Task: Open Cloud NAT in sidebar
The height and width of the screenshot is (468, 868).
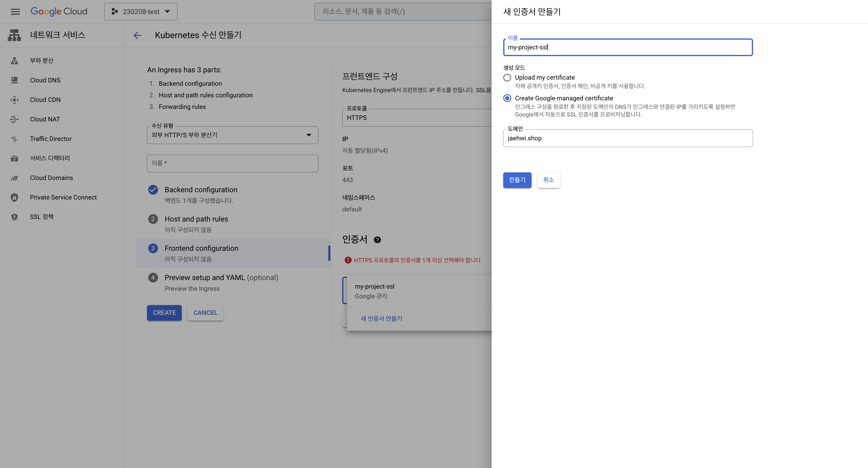Action: pyautogui.click(x=45, y=119)
